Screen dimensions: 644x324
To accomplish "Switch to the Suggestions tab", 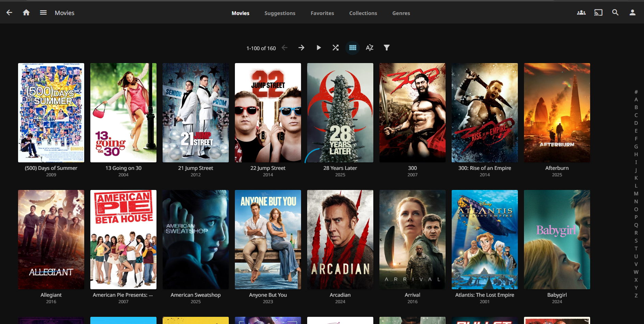I will (x=280, y=13).
